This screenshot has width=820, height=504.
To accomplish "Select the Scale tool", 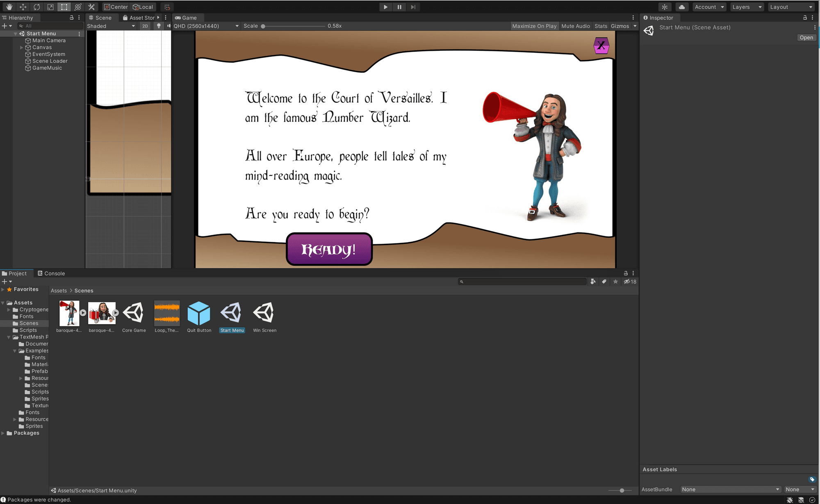I will click(50, 7).
